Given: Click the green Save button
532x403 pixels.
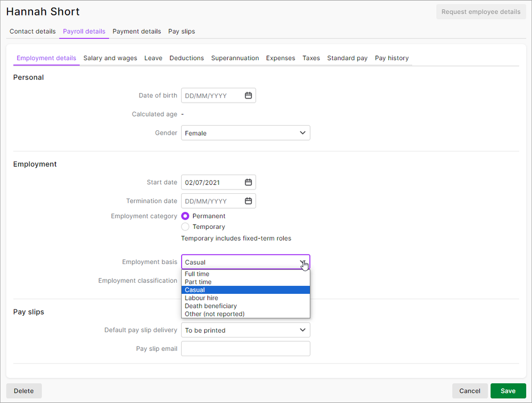Looking at the screenshot, I should pos(508,391).
